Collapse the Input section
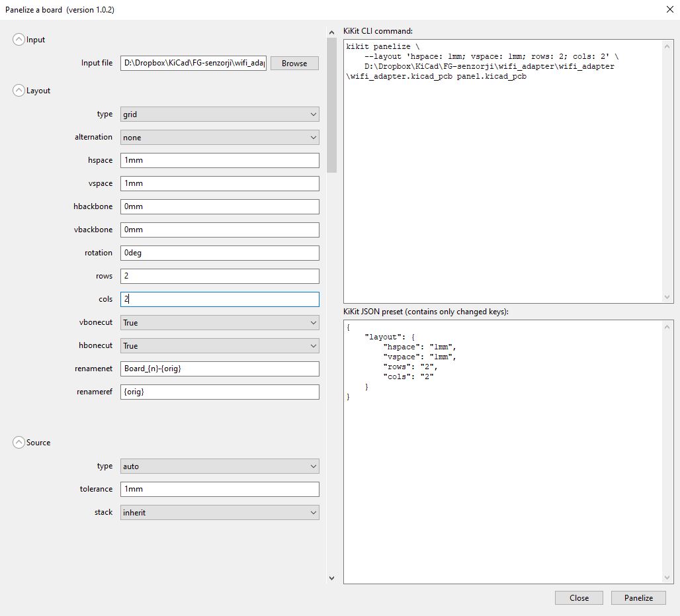 [19, 40]
